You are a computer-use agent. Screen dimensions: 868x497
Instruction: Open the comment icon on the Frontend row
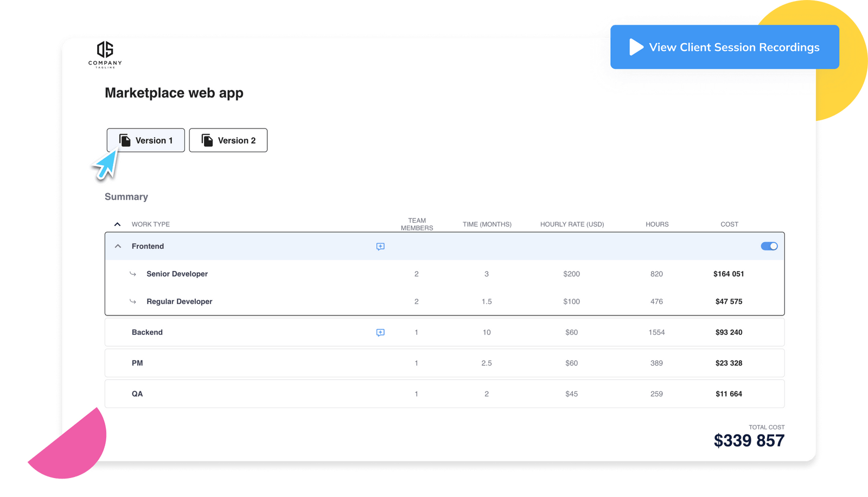tap(380, 246)
